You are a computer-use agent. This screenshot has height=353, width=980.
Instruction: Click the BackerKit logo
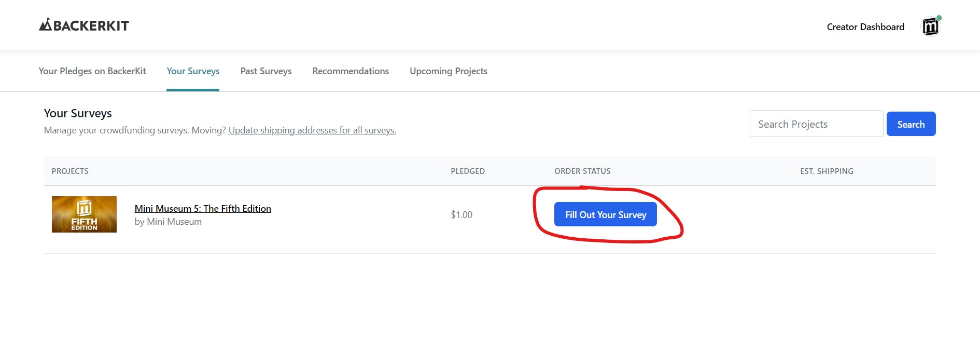[x=84, y=25]
